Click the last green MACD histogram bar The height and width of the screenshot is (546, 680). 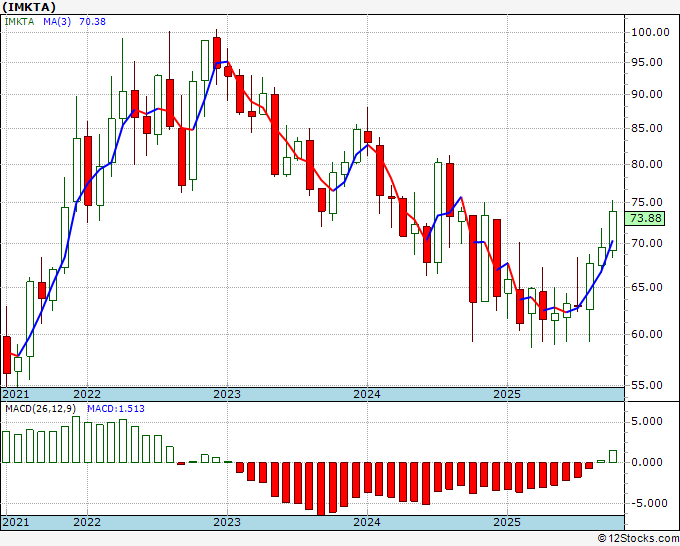[x=613, y=456]
